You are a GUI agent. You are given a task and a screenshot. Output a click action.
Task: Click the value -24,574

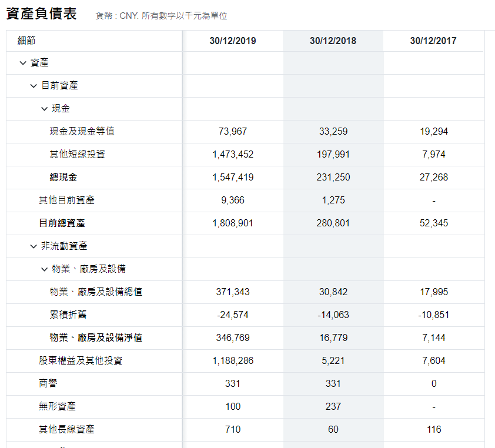point(233,315)
